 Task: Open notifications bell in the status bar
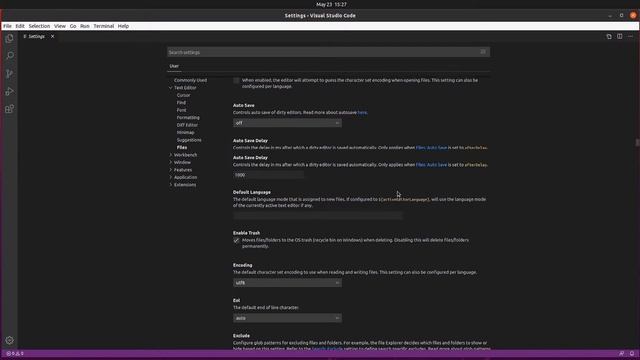tap(632, 353)
